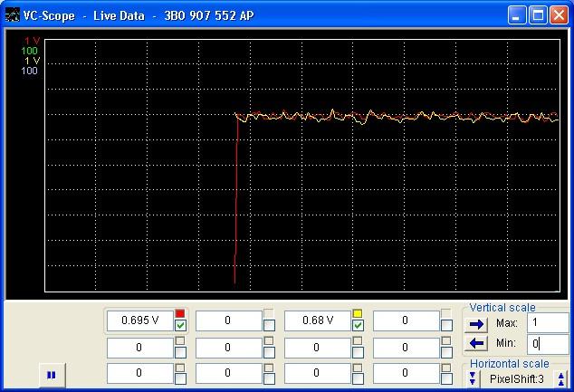Maximize the VC-Scope window
This screenshot has height=392, width=574.
click(538, 15)
